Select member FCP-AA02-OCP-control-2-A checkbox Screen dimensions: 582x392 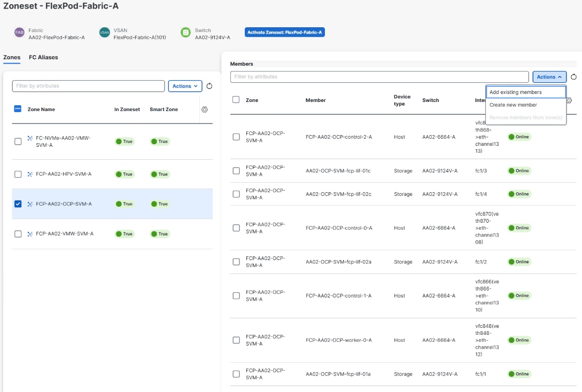[x=236, y=137]
